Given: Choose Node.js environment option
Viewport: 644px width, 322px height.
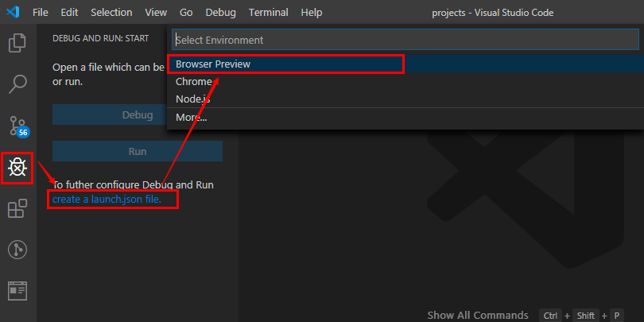Looking at the screenshot, I should tap(405, 99).
